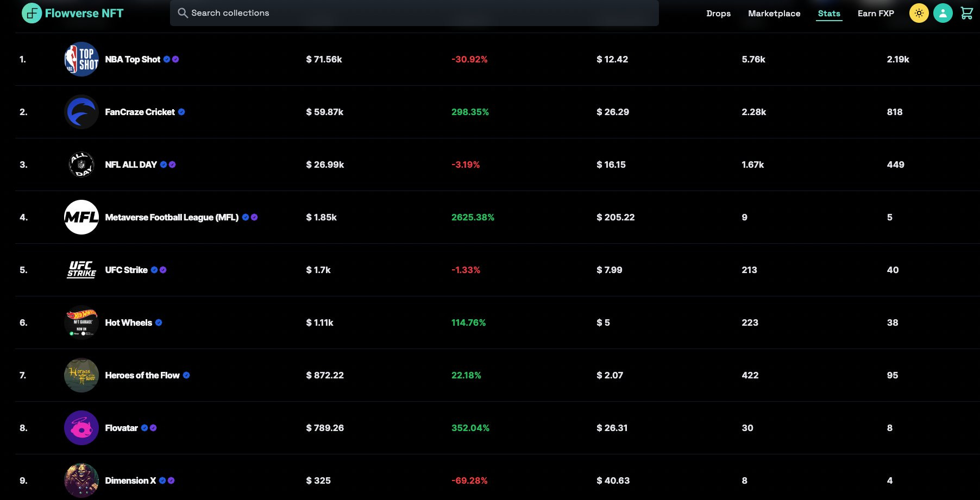This screenshot has height=500, width=980.
Task: Open the NFL ALL DAY collection link
Action: 131,164
